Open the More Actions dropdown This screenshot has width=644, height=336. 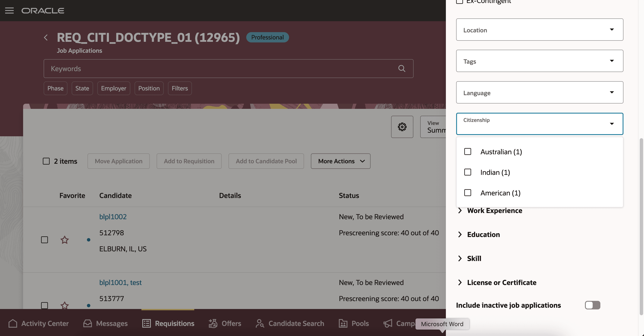340,161
